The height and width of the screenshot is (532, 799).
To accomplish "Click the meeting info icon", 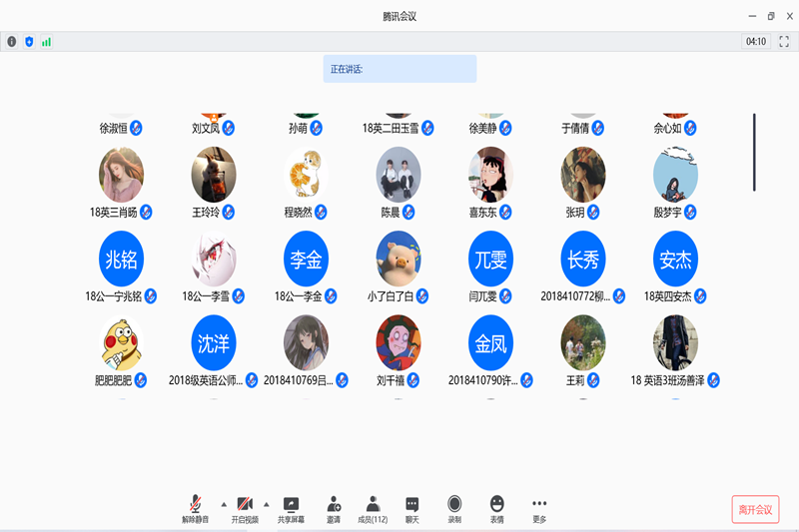I will coord(12,42).
